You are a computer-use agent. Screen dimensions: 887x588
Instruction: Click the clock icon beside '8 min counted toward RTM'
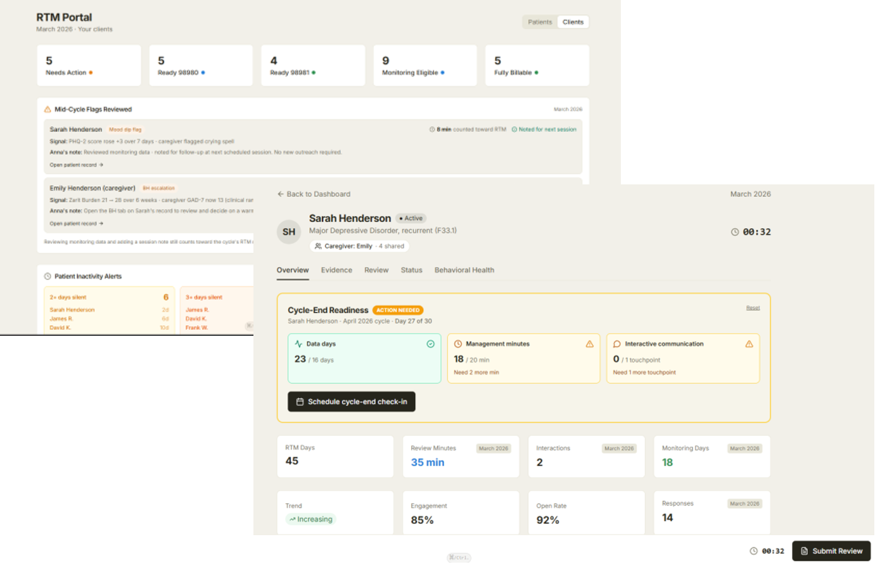432,129
